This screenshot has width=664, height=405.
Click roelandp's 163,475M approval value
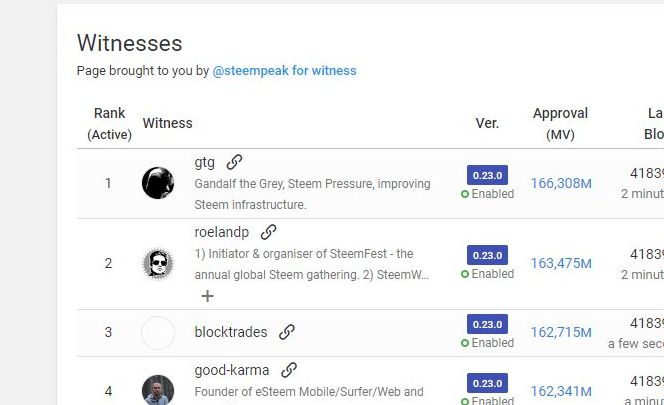[x=561, y=264]
